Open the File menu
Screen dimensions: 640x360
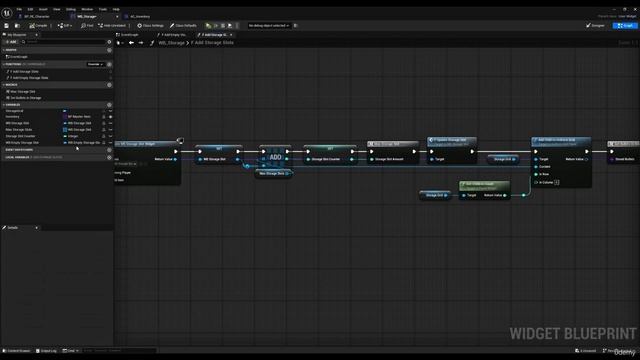click(x=19, y=9)
